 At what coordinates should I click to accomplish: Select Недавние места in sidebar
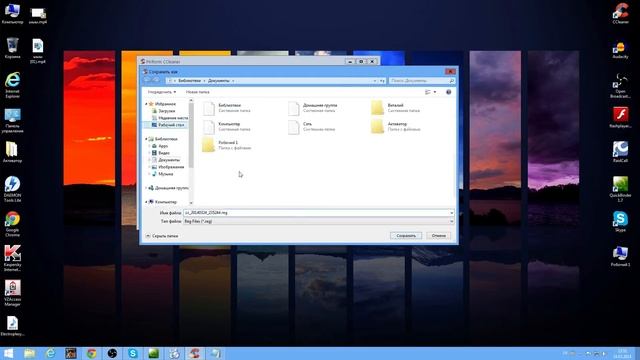pyautogui.click(x=170, y=118)
